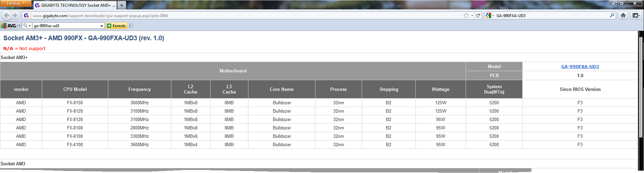Screen dimensions: 644x173
Task: Minimize the Firefox window
Action: [613, 3]
